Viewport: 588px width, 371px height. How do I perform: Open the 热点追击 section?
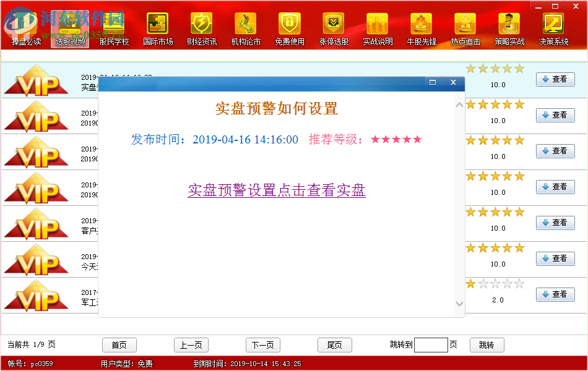pos(465,28)
